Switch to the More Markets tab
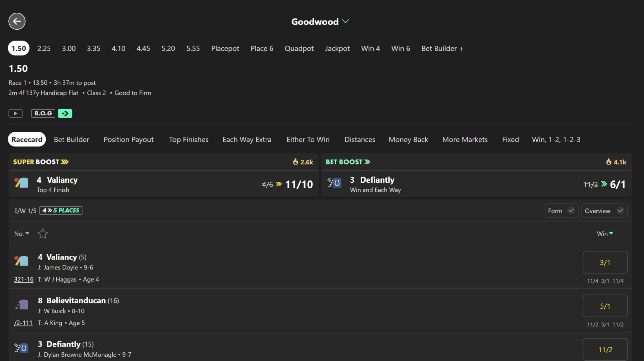The height and width of the screenshot is (361, 644). tap(465, 140)
